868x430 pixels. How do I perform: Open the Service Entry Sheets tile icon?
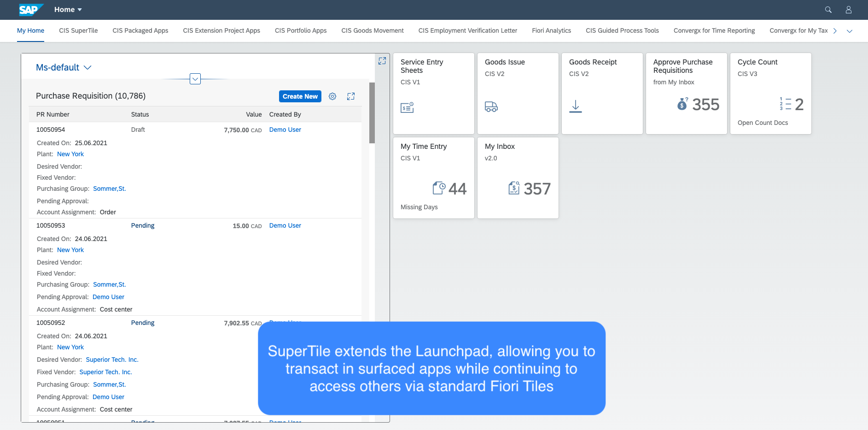pos(407,107)
